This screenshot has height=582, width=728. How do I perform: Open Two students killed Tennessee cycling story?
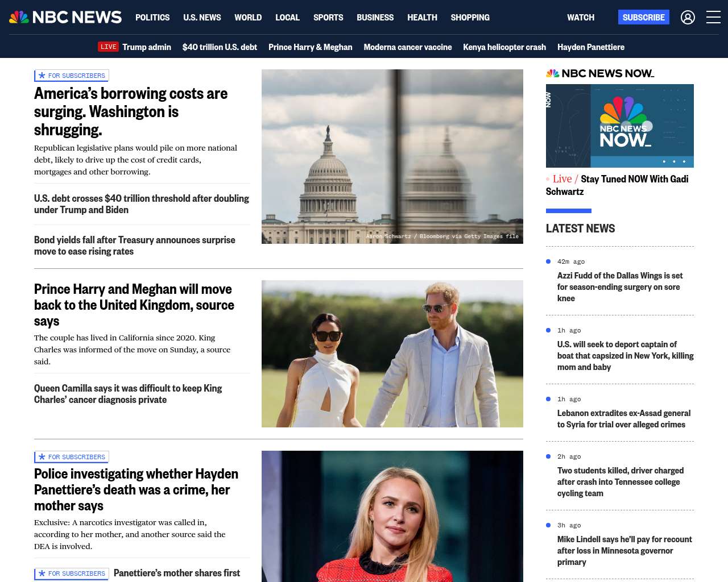click(621, 482)
